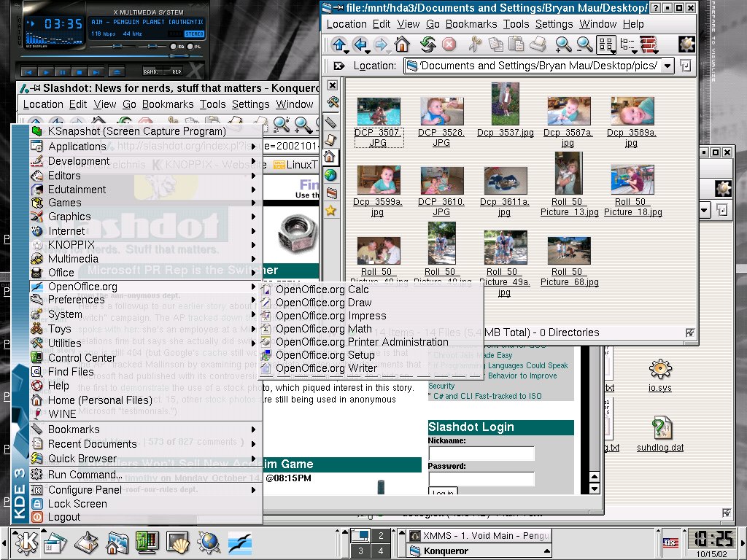747x560 pixels.
Task: Click the Slashdot Nickname input field
Action: pyautogui.click(x=481, y=454)
